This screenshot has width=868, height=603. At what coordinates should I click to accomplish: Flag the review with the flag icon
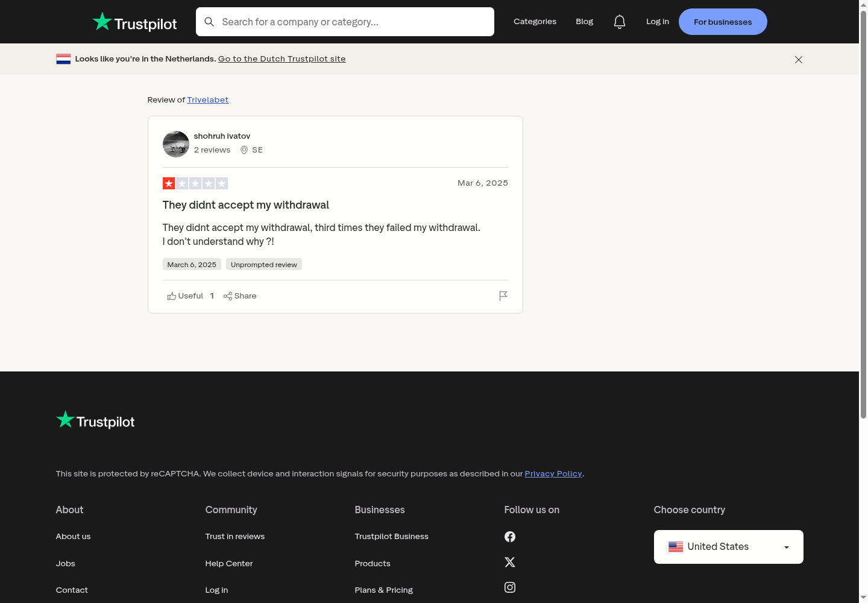click(503, 295)
